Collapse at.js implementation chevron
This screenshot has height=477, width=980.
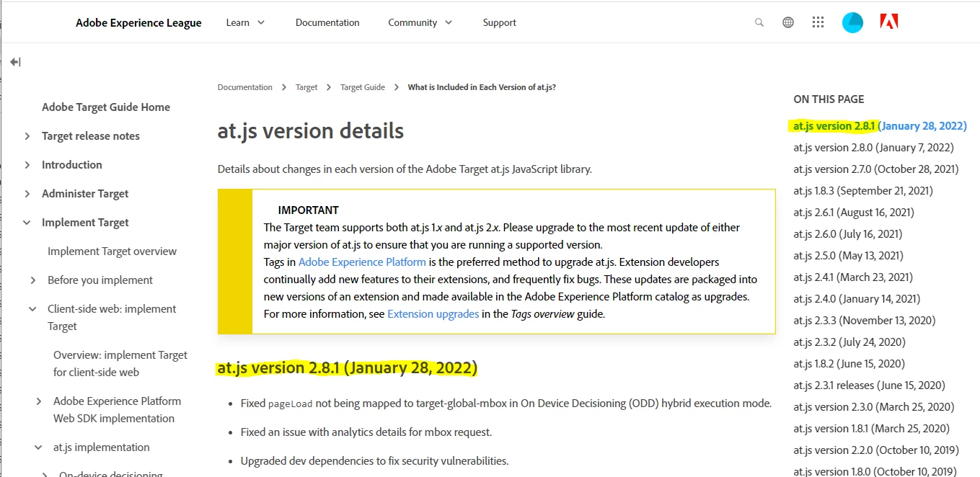pyautogui.click(x=39, y=447)
